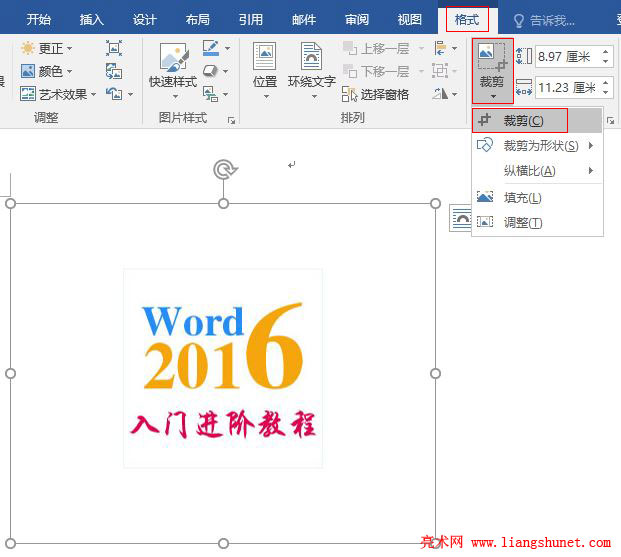
Task: Decrease picture width with the down arrow
Action: pos(606,92)
